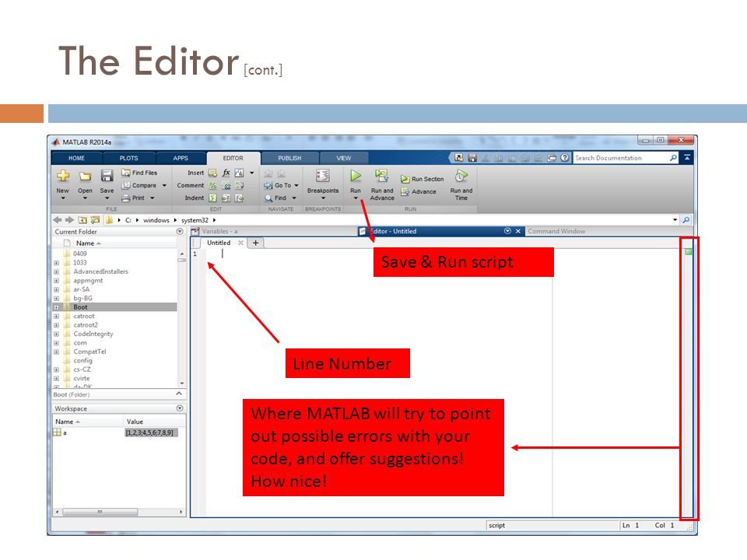This screenshot has height=560, width=747.
Task: Expand the Boot folder tree node
Action: [56, 308]
